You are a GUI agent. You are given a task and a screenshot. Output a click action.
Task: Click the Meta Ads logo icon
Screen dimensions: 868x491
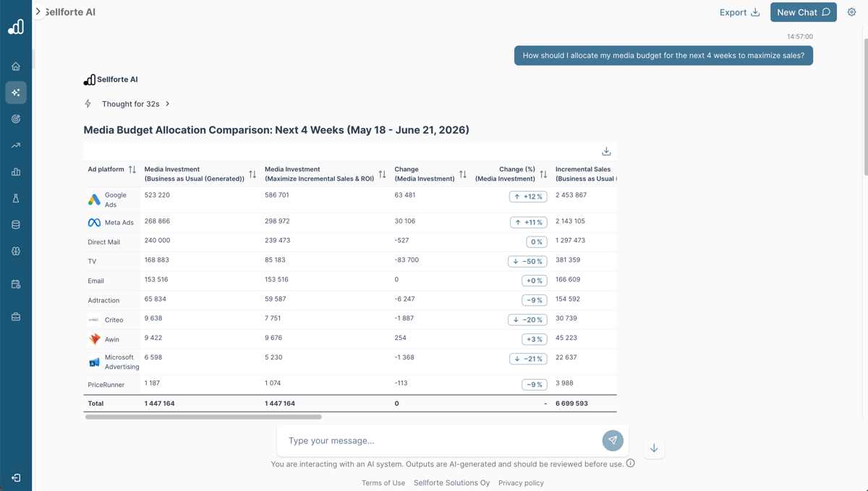(x=94, y=223)
